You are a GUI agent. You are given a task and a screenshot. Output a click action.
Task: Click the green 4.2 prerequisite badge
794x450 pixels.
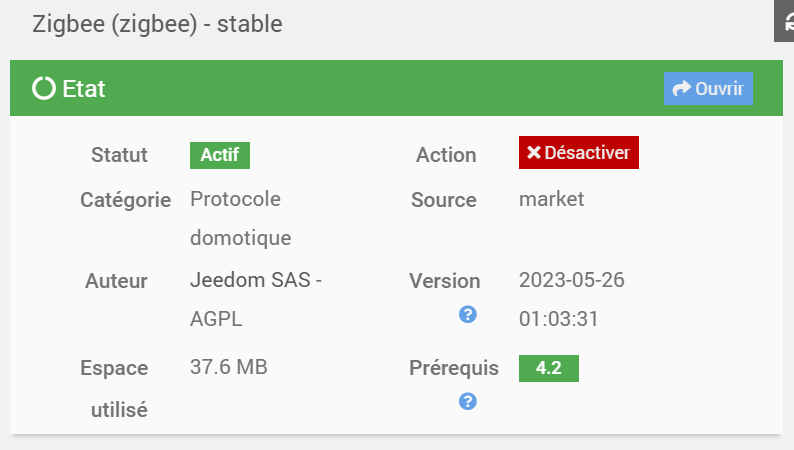pos(548,368)
